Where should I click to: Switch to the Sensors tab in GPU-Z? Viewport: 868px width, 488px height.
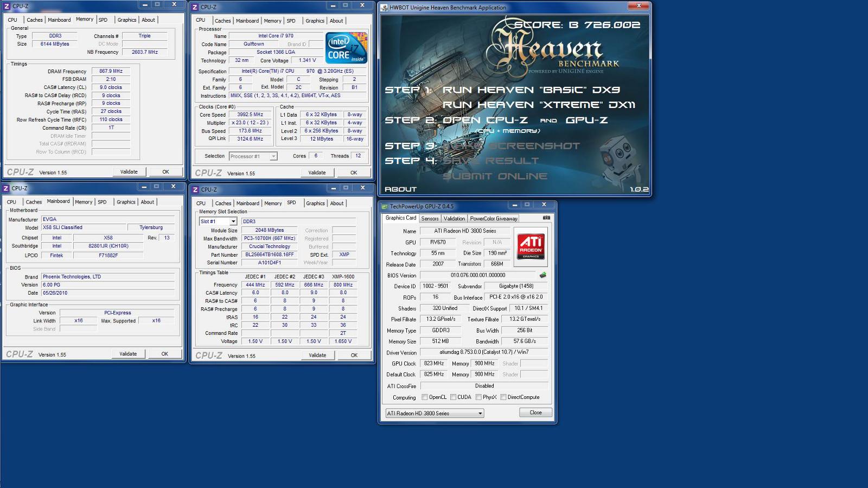coord(430,218)
